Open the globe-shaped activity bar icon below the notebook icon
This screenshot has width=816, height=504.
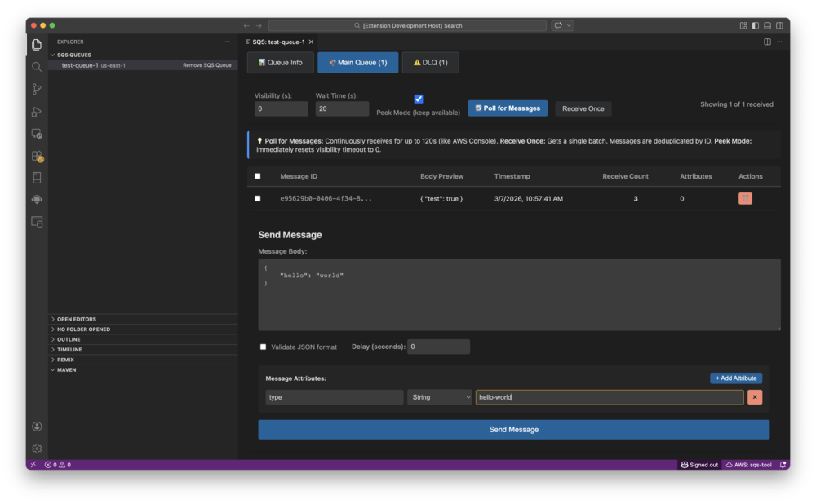click(37, 200)
